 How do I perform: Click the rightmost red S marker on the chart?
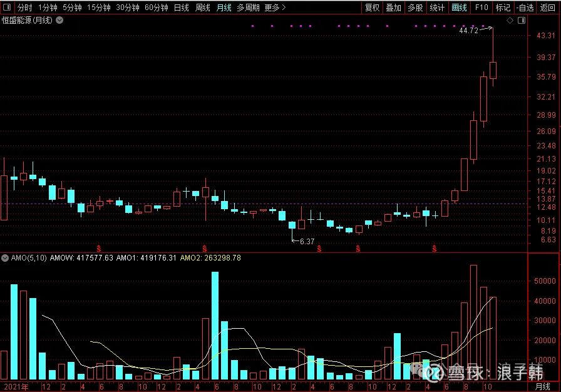434,249
